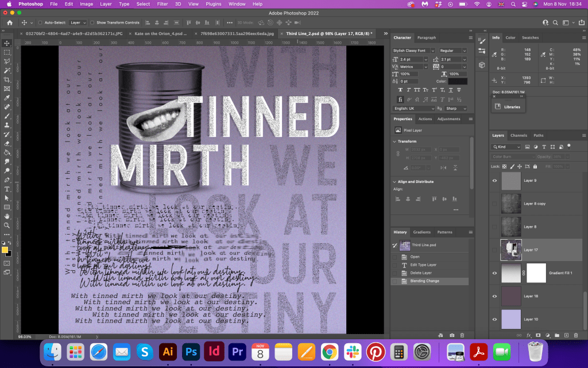This screenshot has width=588, height=368.
Task: Select the Crop tool
Action: point(7,79)
